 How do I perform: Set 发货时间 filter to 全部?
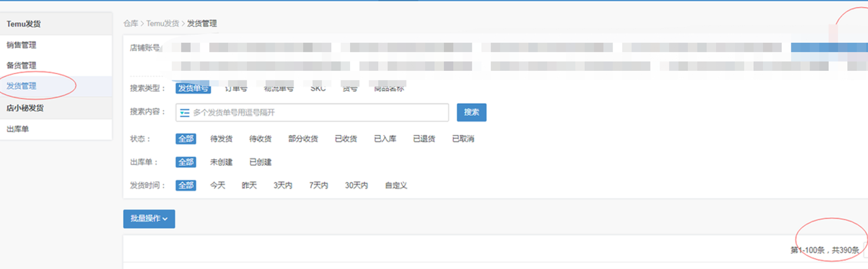pos(186,185)
